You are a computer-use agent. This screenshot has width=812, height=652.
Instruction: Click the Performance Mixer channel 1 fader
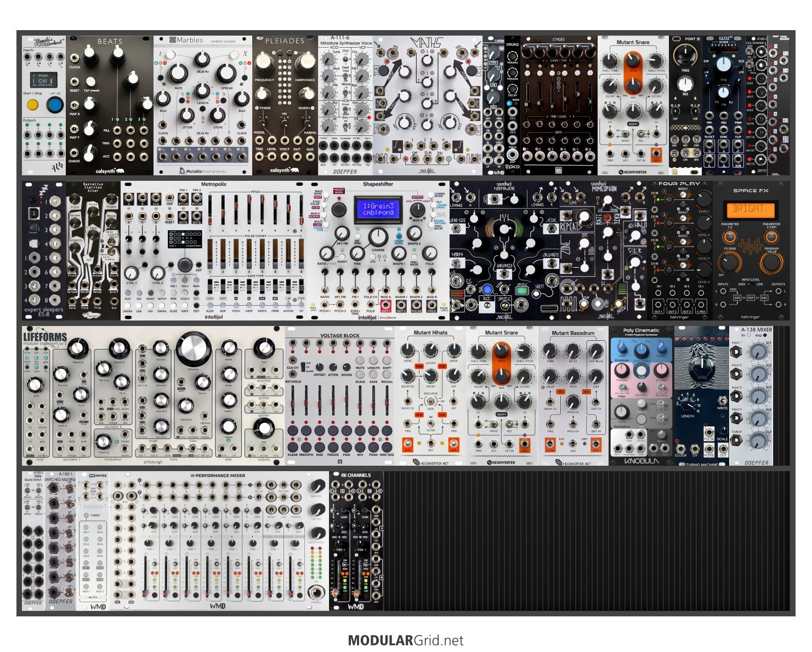[x=145, y=576]
